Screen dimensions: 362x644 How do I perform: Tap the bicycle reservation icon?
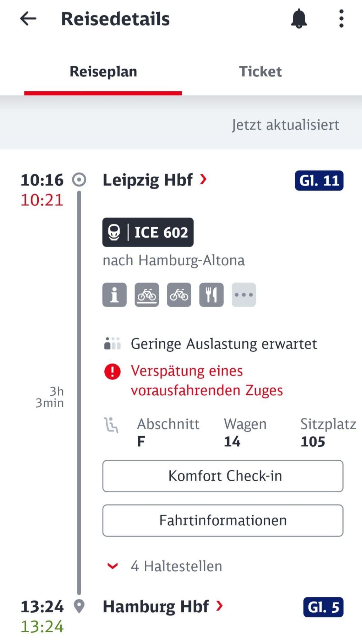(x=147, y=294)
